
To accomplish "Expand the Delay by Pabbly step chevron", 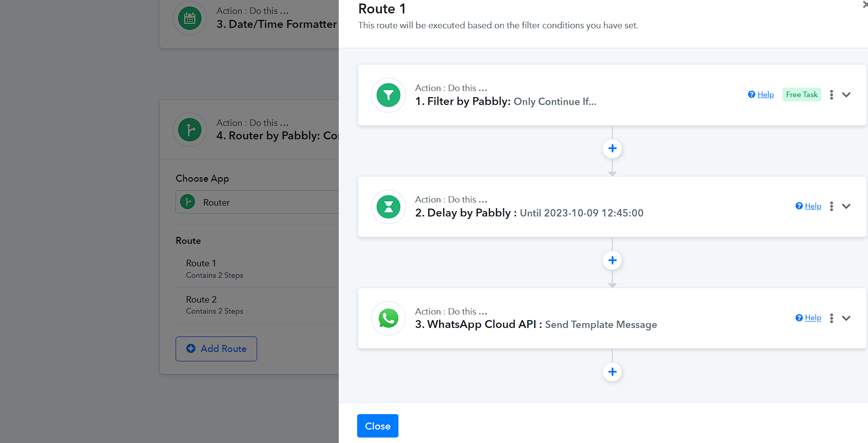I will 846,206.
